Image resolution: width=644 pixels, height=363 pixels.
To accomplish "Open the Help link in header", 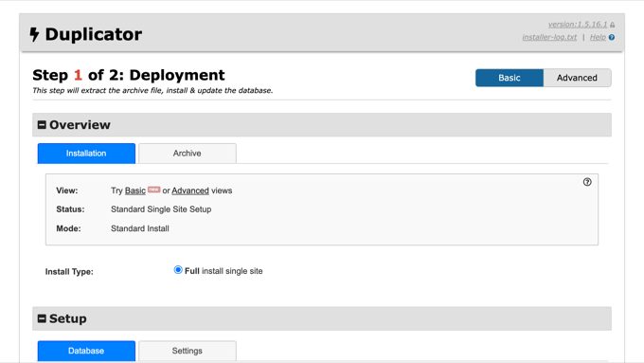I will point(598,37).
